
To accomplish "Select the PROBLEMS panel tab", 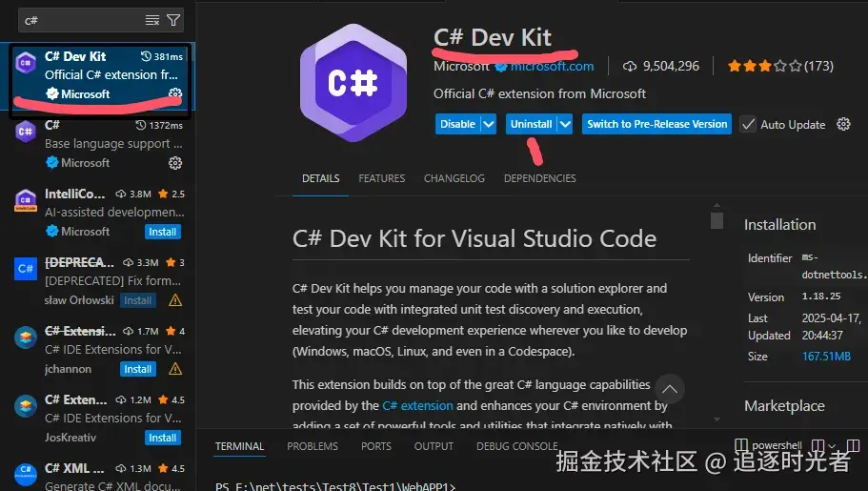I will [313, 446].
